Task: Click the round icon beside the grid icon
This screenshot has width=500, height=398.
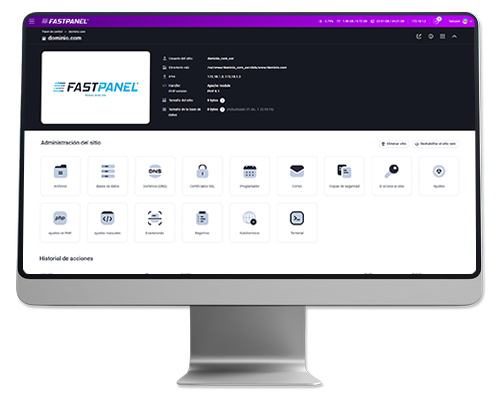Action: pos(431,36)
